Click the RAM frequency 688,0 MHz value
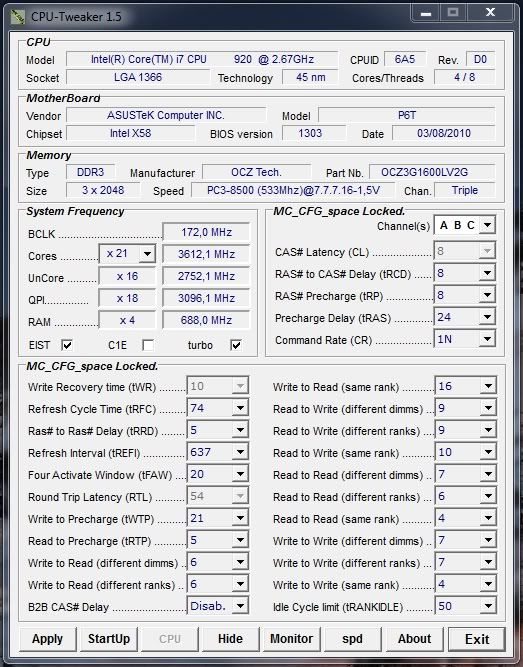The image size is (523, 667). click(206, 320)
